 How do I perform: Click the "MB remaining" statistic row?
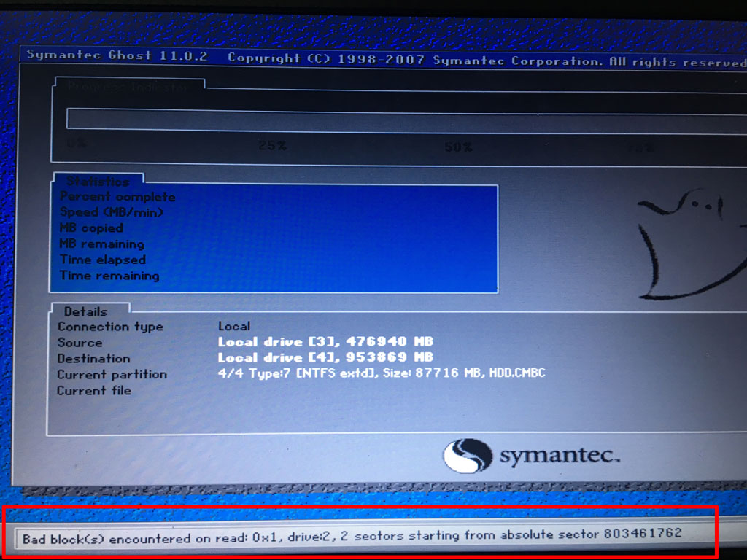point(101,244)
